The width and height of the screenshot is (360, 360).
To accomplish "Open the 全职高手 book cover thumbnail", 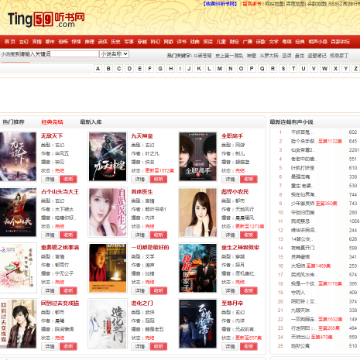I will point(198,156).
